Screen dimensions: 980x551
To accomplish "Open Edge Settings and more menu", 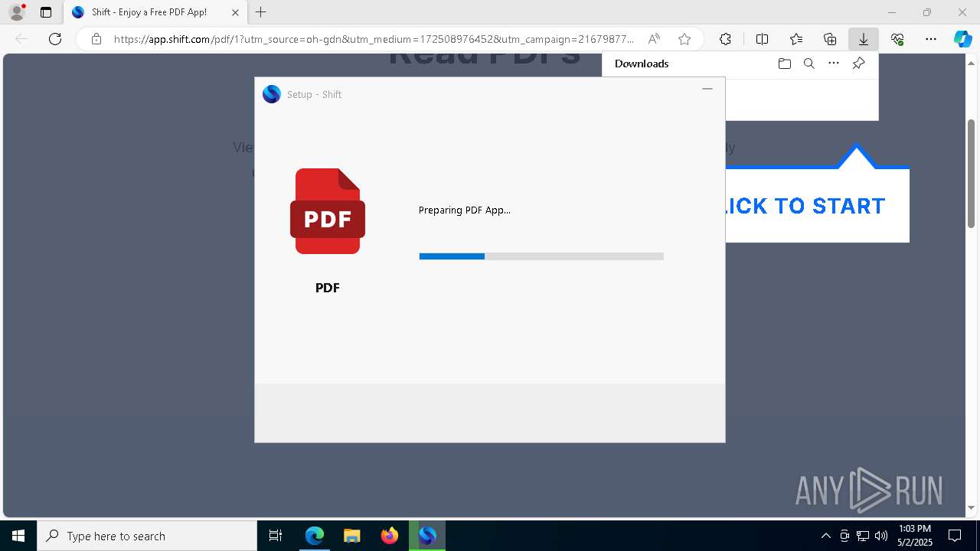I will click(x=931, y=39).
